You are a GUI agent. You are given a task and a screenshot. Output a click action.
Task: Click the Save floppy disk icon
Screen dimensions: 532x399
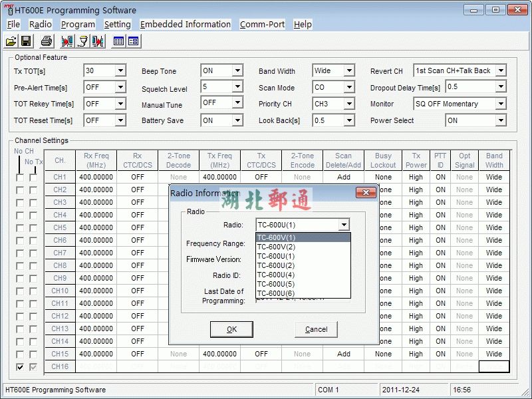coord(26,41)
